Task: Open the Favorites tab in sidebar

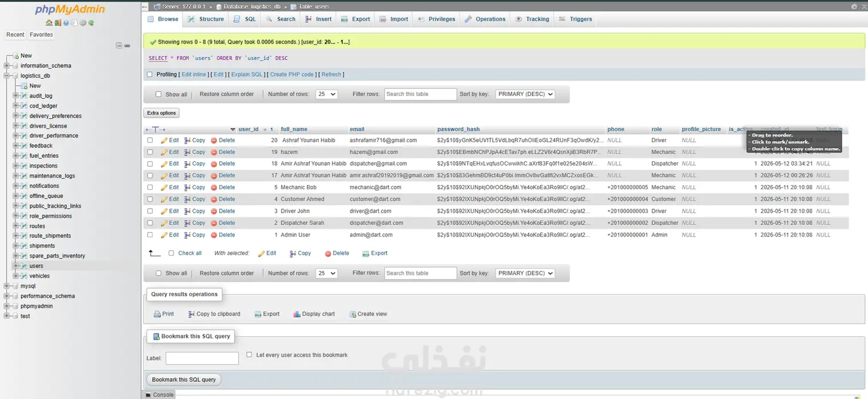Action: coord(41,35)
